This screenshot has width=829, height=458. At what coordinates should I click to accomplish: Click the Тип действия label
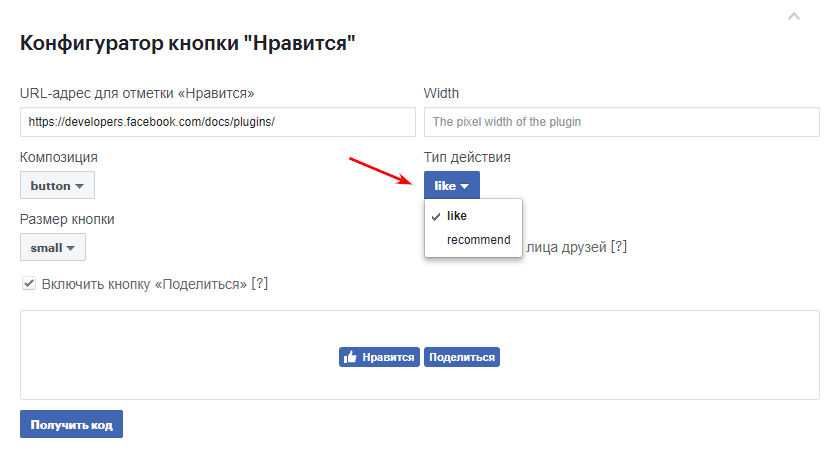pos(467,157)
